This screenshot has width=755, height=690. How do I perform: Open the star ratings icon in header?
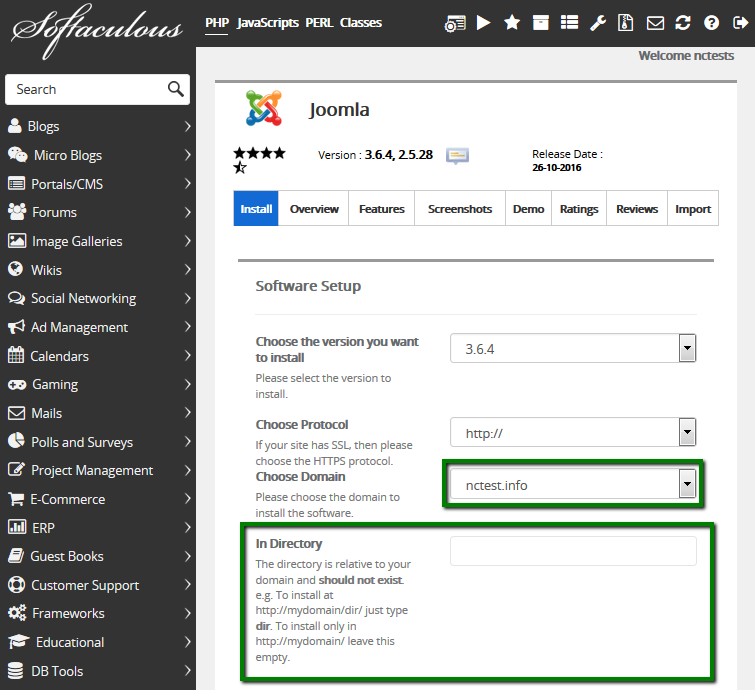tap(512, 22)
